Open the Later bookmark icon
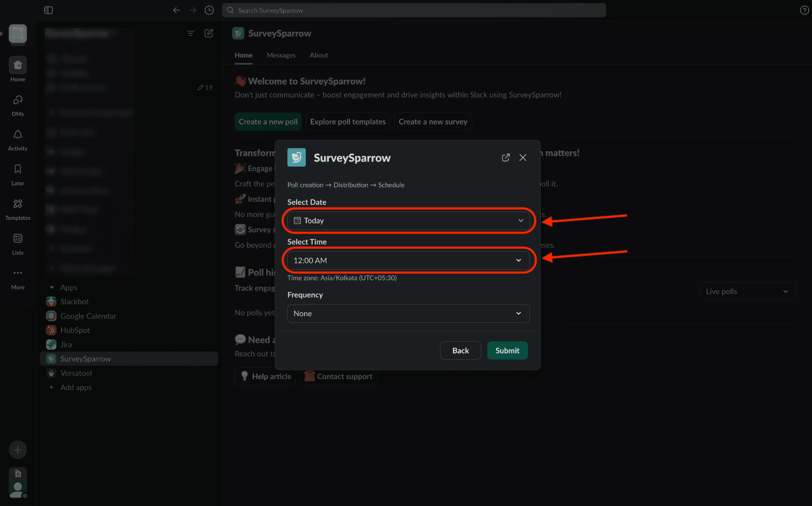 [x=18, y=173]
